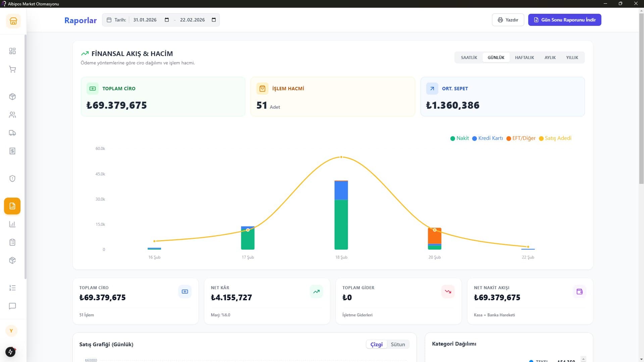Open the start date calendar picker
644x362 pixels.
click(167, 20)
